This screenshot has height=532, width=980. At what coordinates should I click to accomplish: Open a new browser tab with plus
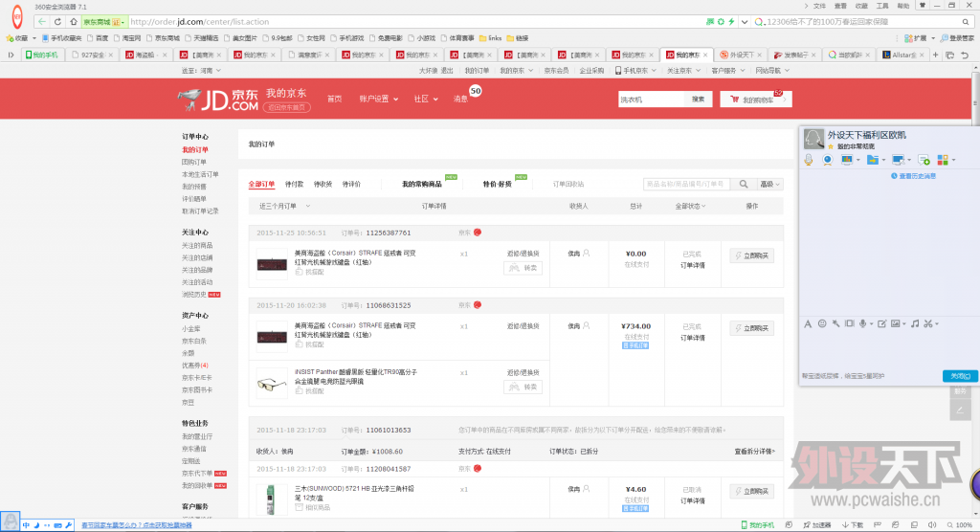coord(936,55)
